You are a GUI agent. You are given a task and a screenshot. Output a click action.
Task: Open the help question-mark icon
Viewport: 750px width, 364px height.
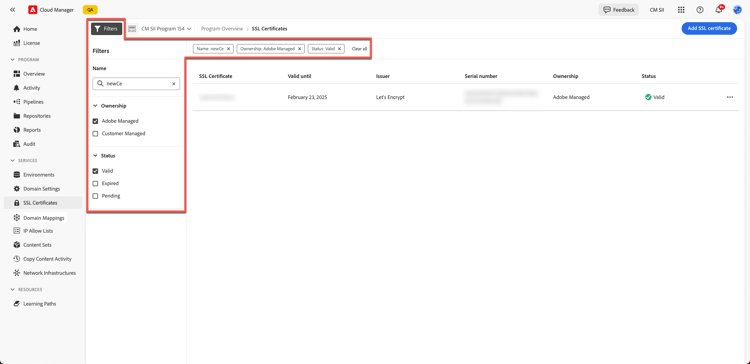[x=700, y=10]
